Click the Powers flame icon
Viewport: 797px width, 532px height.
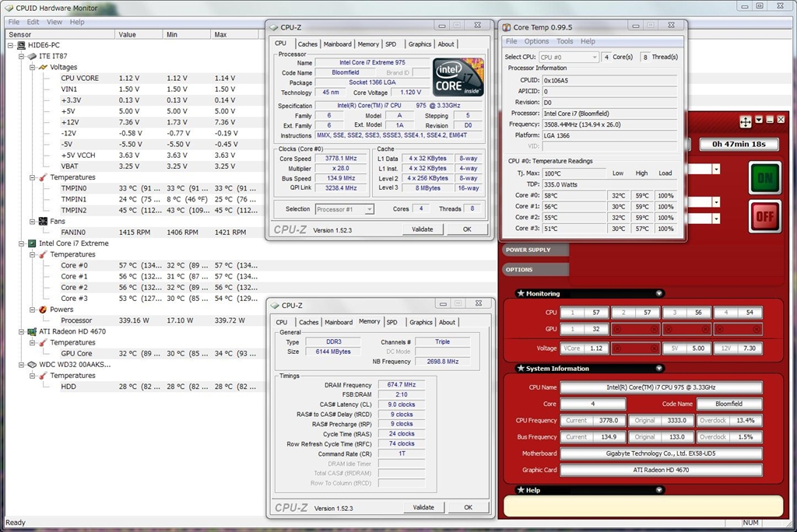click(x=44, y=310)
